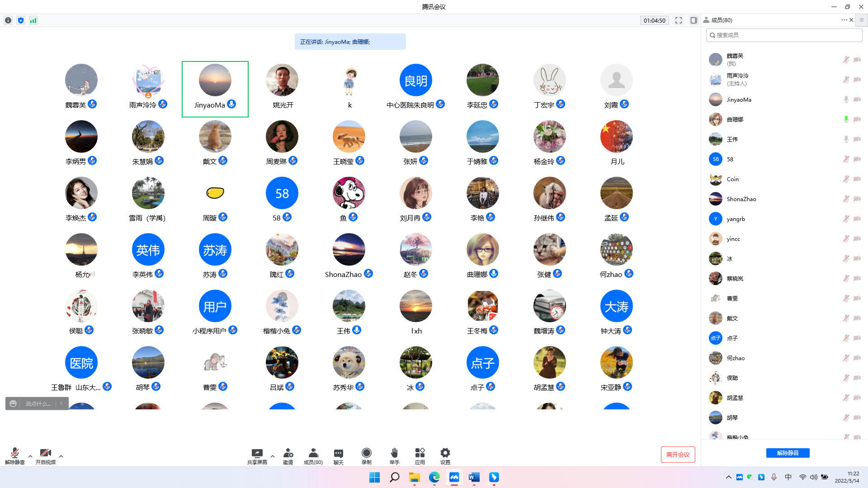The width and height of the screenshot is (868, 488).
Task: Open the members panel more options menu
Action: coord(844,20)
